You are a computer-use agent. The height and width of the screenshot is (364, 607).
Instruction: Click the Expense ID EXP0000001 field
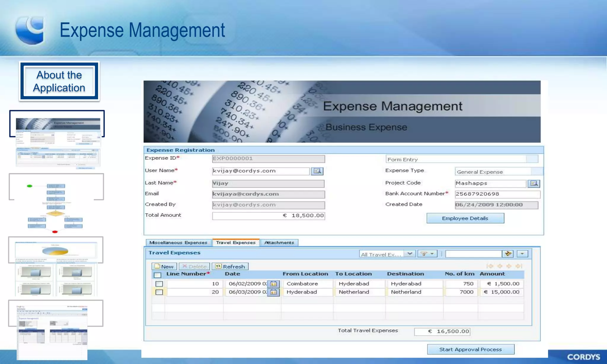tap(269, 159)
